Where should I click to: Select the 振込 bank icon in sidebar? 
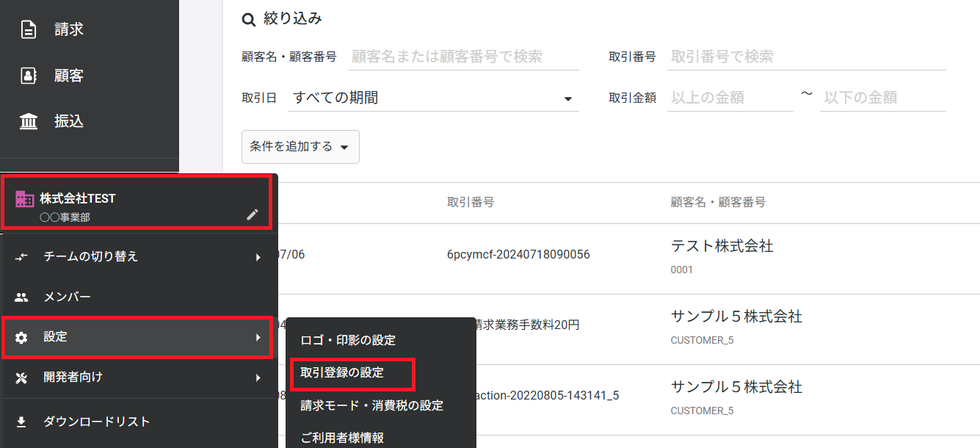pyautogui.click(x=29, y=121)
